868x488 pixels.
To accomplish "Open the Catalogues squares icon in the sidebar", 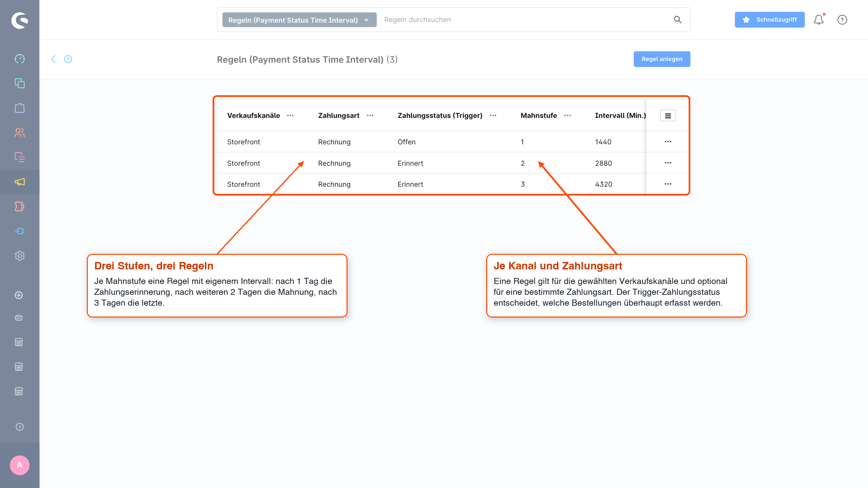I will pos(20,83).
